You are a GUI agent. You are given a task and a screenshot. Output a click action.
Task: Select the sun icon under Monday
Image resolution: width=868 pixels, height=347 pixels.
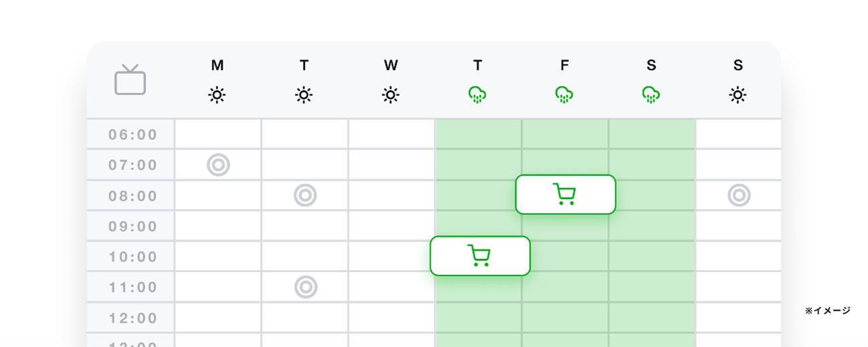coord(217,95)
